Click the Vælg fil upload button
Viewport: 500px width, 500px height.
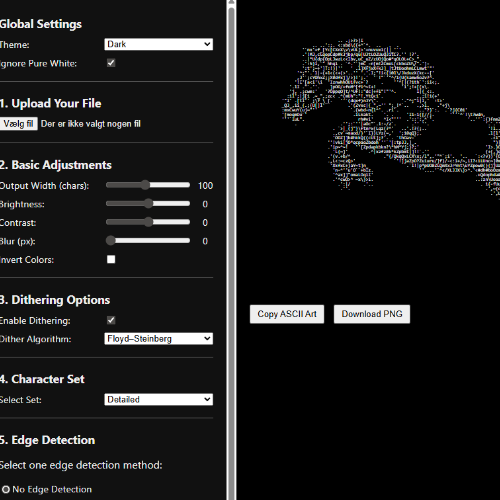19,124
